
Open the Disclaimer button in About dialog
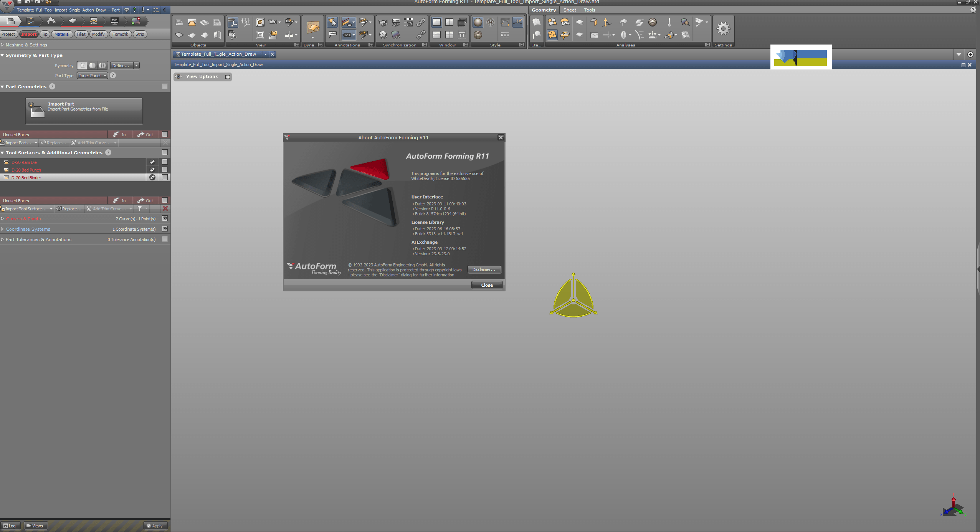coord(484,269)
